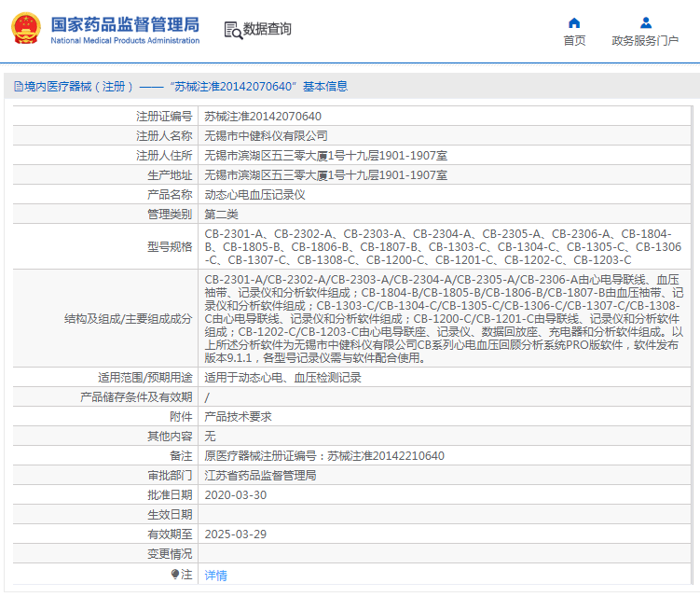This screenshot has width=700, height=597.
Task: Click the bulb icon beside 注
Action: 175,574
